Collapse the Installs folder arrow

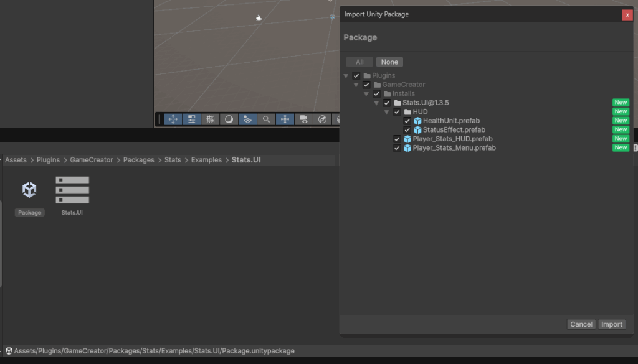pos(366,94)
